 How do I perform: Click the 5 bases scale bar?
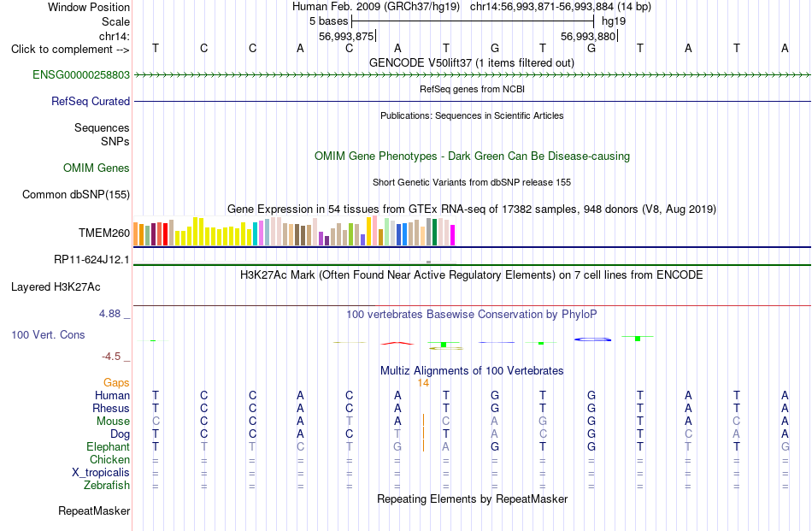pos(473,21)
